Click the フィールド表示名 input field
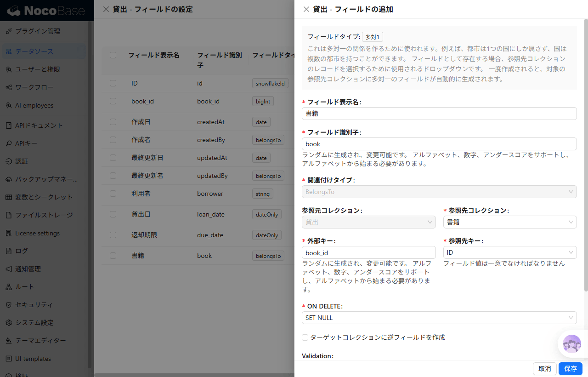Image resolution: width=588 pixels, height=377 pixels. 439,114
